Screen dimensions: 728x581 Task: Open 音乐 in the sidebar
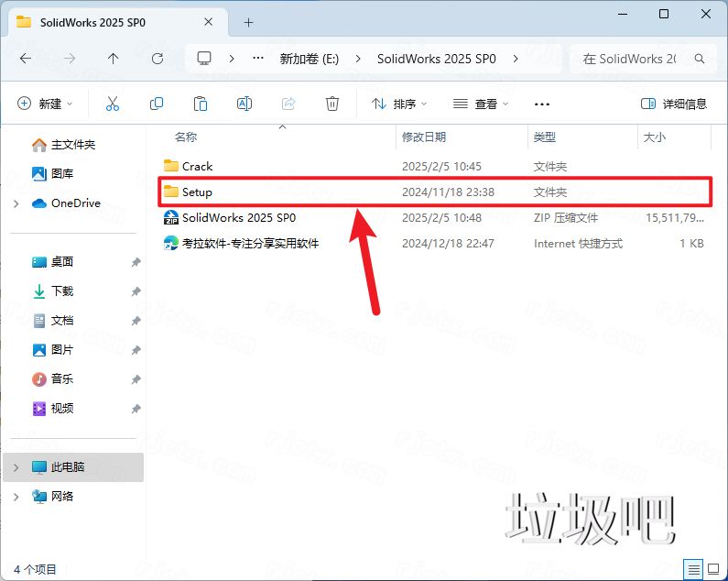coord(52,379)
